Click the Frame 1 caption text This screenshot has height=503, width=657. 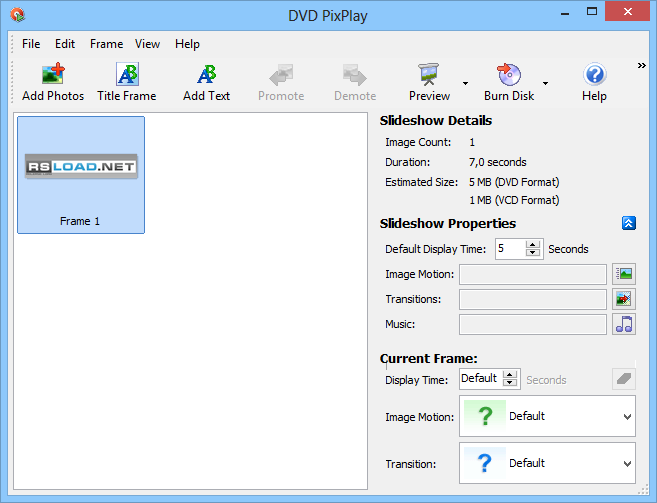point(80,221)
